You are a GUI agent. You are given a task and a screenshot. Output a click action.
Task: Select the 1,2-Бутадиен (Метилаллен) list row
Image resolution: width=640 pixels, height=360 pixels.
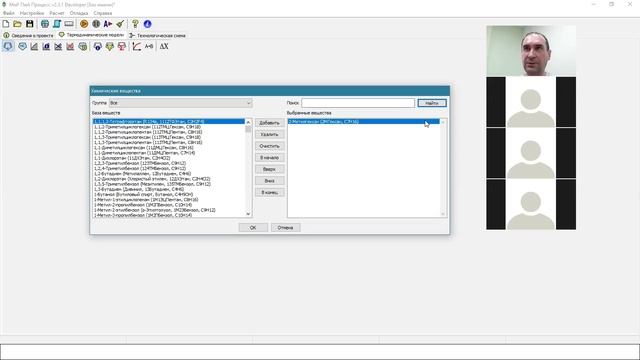pyautogui.click(x=169, y=173)
